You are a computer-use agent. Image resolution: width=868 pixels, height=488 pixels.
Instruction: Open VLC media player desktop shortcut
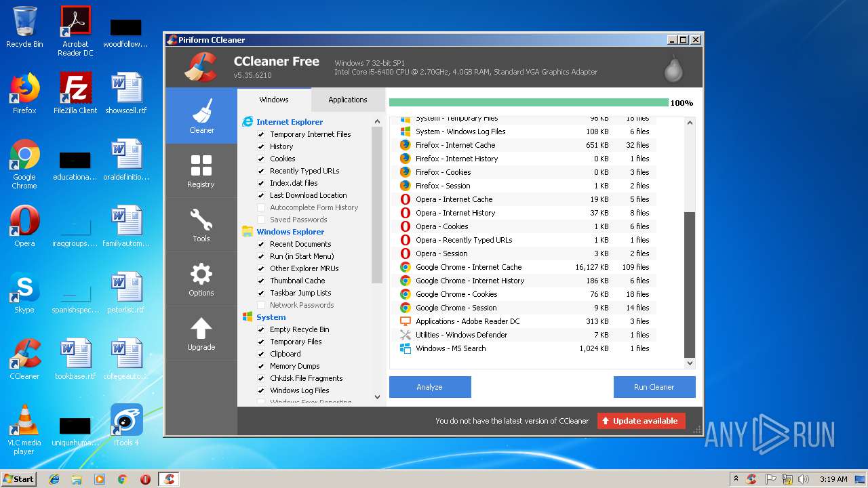click(24, 430)
